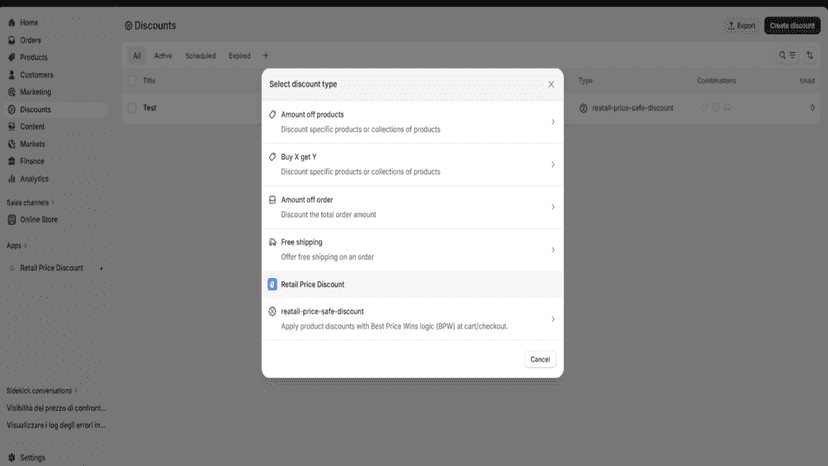
Task: Expand the Apps section
Action: coord(16,245)
